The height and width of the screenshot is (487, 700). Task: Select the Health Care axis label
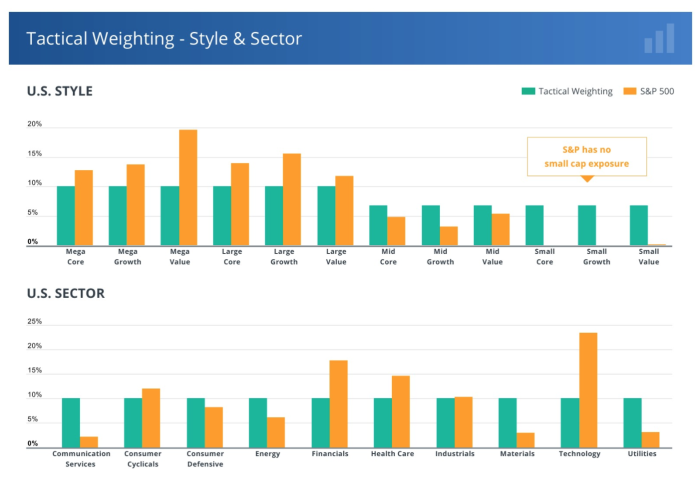point(392,454)
